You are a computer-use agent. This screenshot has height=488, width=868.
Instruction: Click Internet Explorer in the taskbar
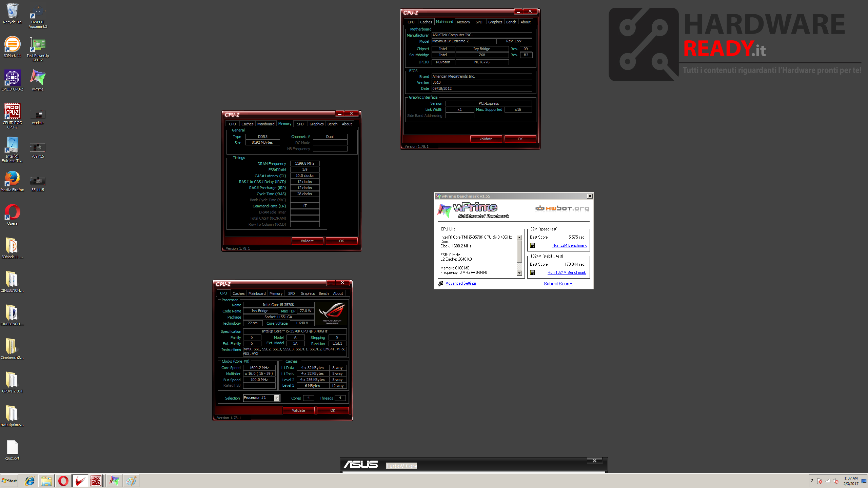(x=30, y=481)
